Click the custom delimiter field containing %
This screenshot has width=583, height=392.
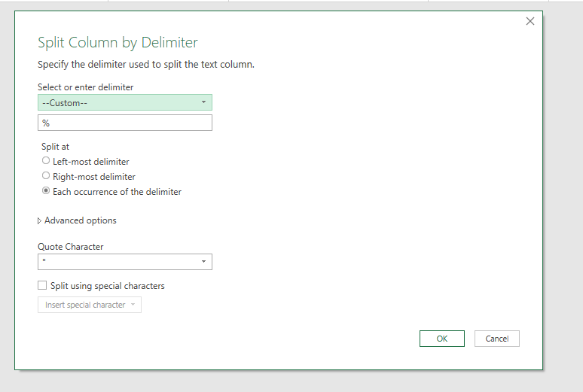[x=125, y=123]
